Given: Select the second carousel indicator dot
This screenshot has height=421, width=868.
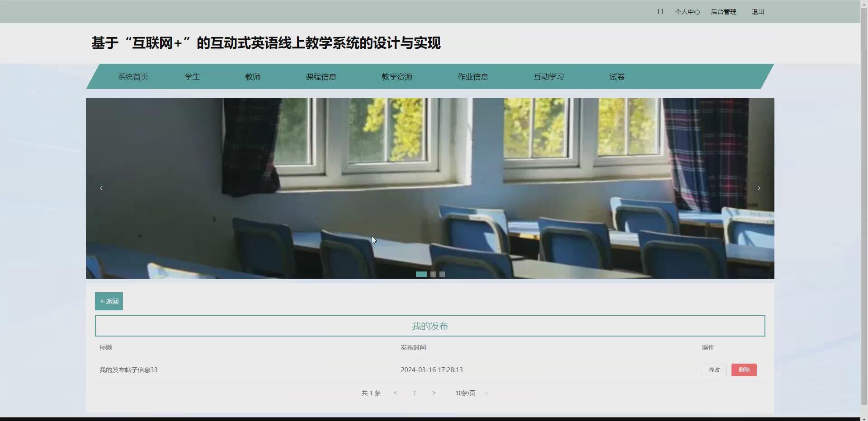Looking at the screenshot, I should pyautogui.click(x=433, y=274).
